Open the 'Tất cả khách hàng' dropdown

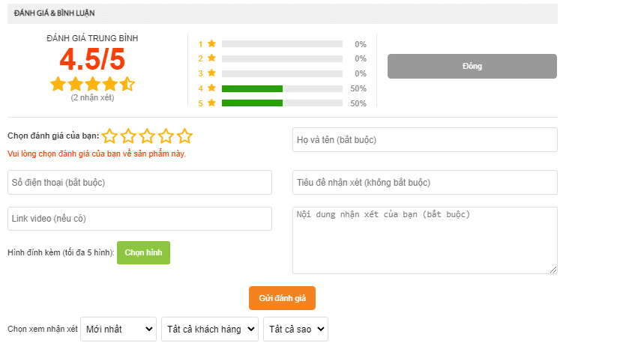[x=210, y=329]
